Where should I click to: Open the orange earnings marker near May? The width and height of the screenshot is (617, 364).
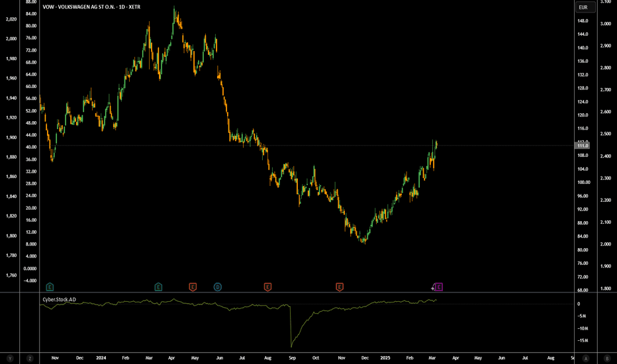pos(193,287)
